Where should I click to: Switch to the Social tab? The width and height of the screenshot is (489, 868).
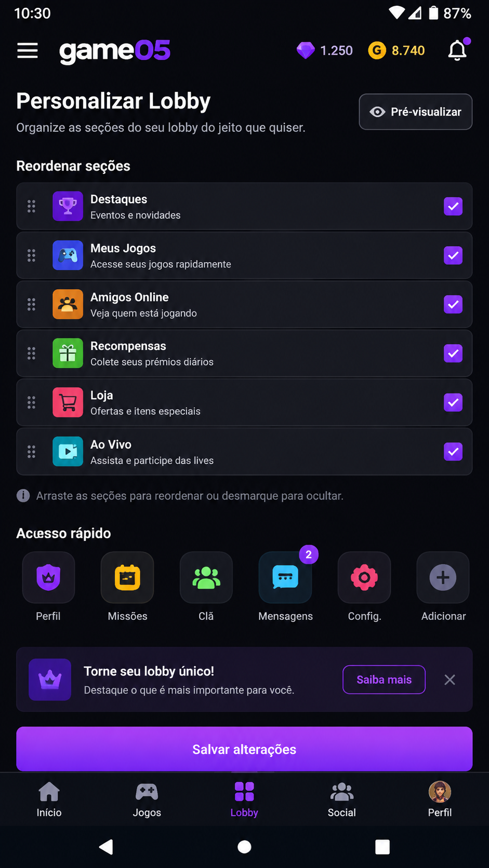[342, 799]
